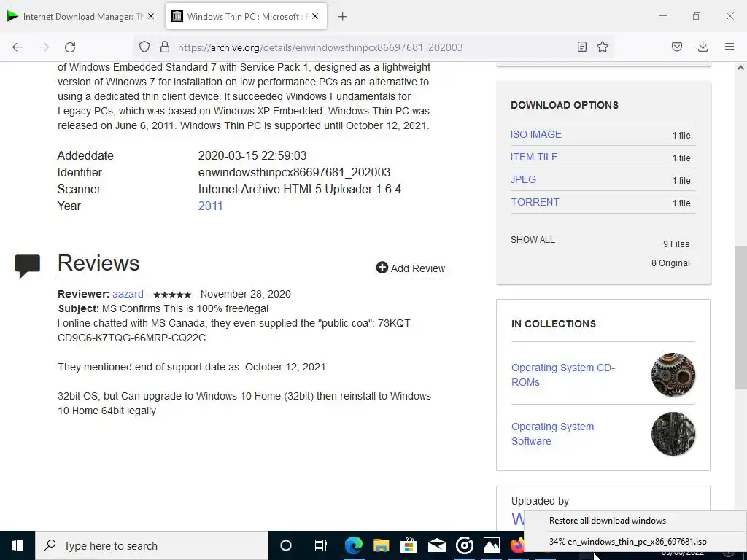
Task: Bookmark this page with star icon
Action: coord(603,47)
